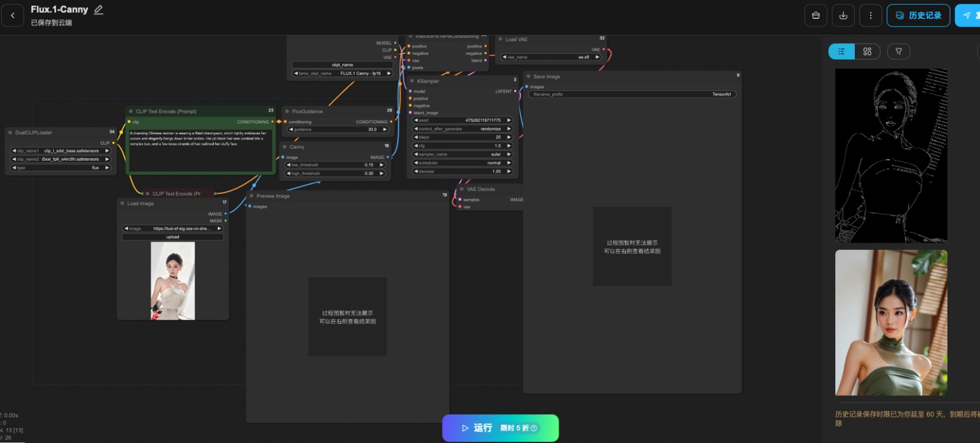This screenshot has width=980, height=443.
Task: Collapse the CLIP Text Encode (Prompt) node dot
Action: tap(131, 111)
